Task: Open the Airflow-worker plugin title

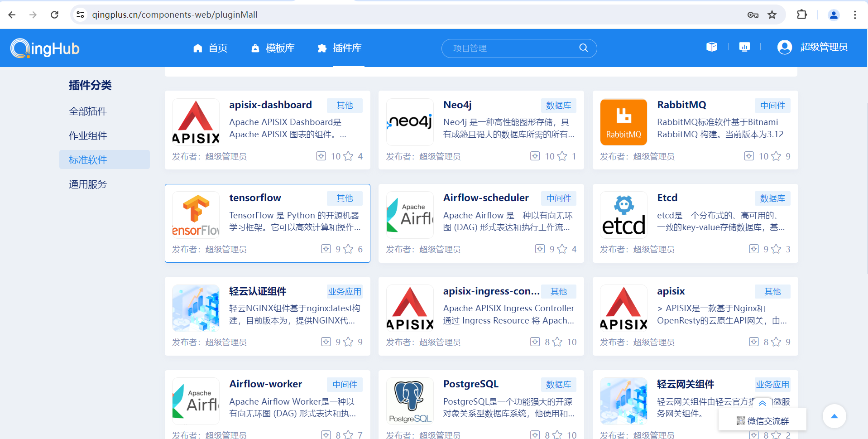Action: pos(266,384)
